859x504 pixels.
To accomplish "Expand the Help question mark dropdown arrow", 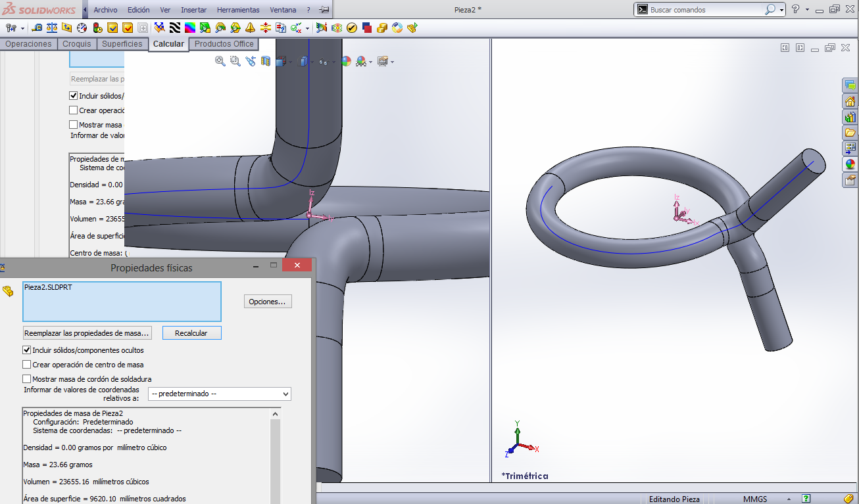I will 806,10.
